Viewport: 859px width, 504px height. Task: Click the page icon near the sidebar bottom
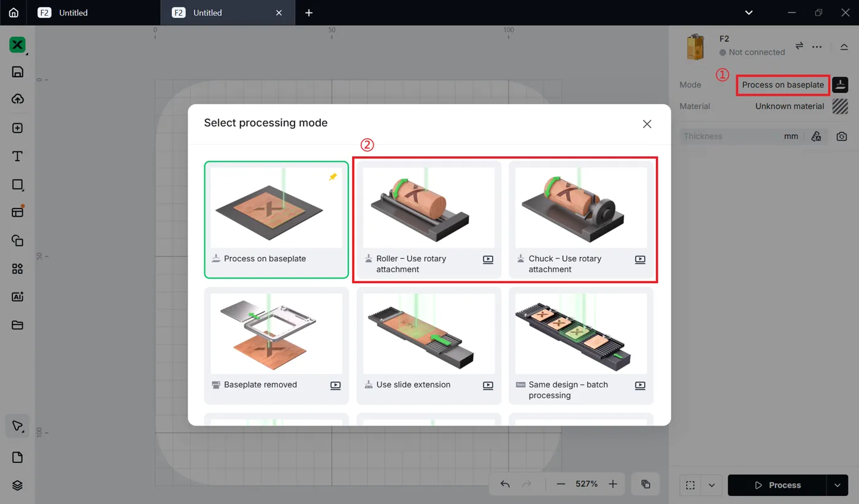click(x=17, y=457)
